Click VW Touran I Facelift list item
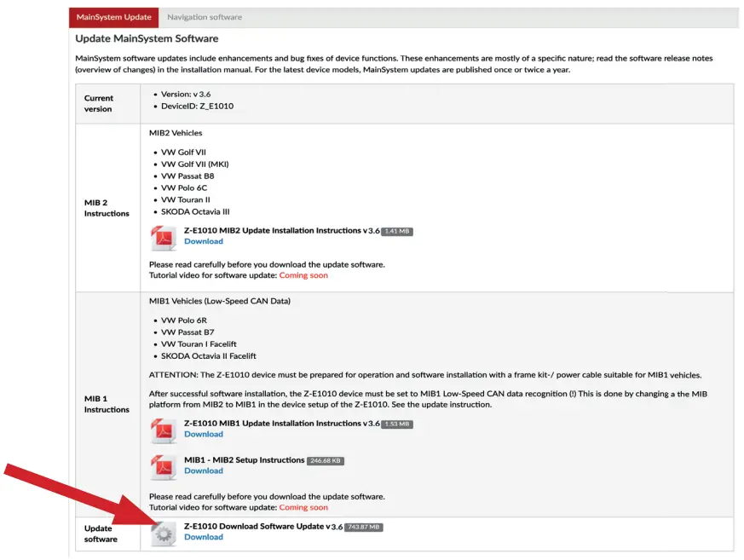The width and height of the screenshot is (744, 560). point(199,344)
